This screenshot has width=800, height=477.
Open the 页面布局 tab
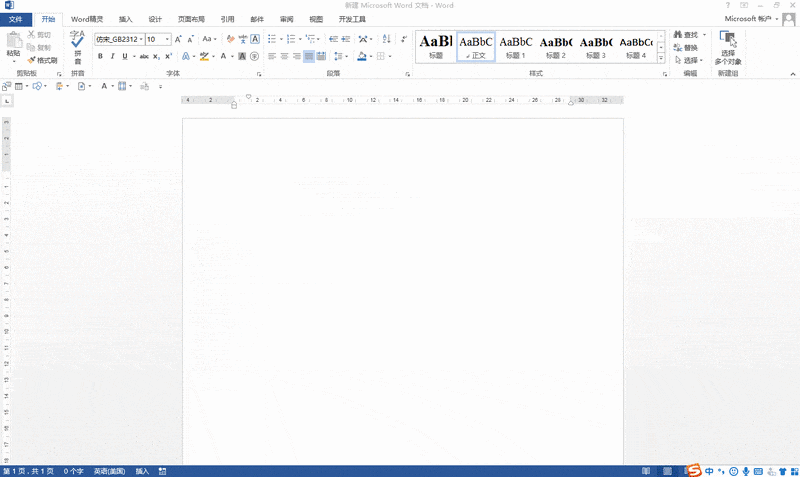click(191, 19)
